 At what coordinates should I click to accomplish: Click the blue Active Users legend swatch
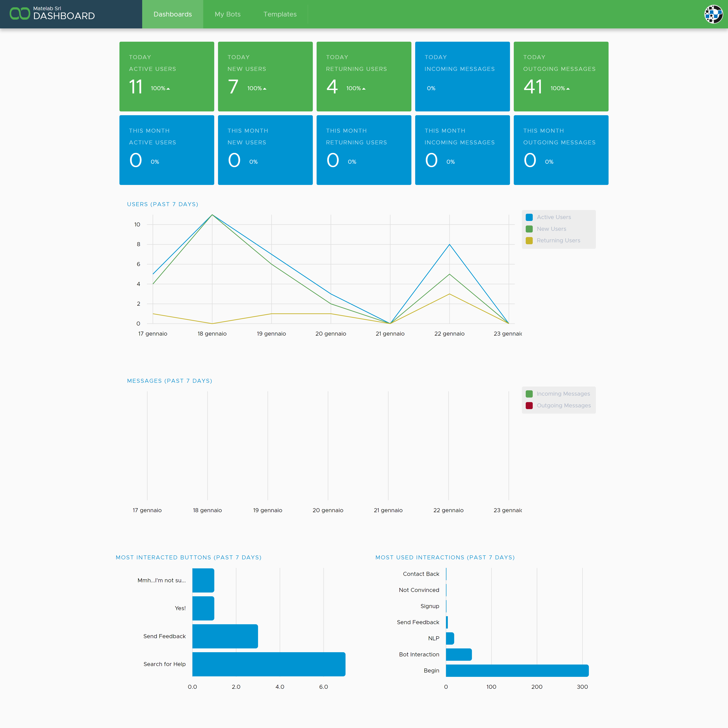pos(529,217)
